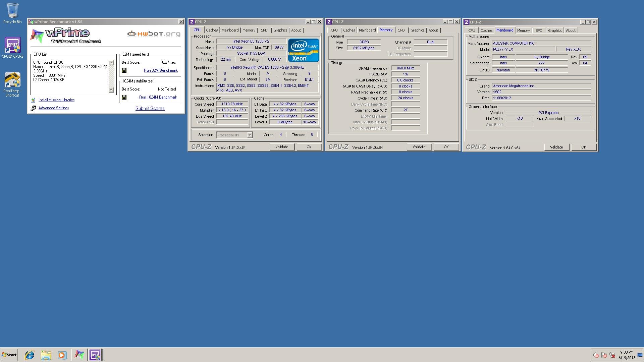Click the Advanced Settings gear icon in wPrime
Screen dimensions: 644x362
coord(33,108)
